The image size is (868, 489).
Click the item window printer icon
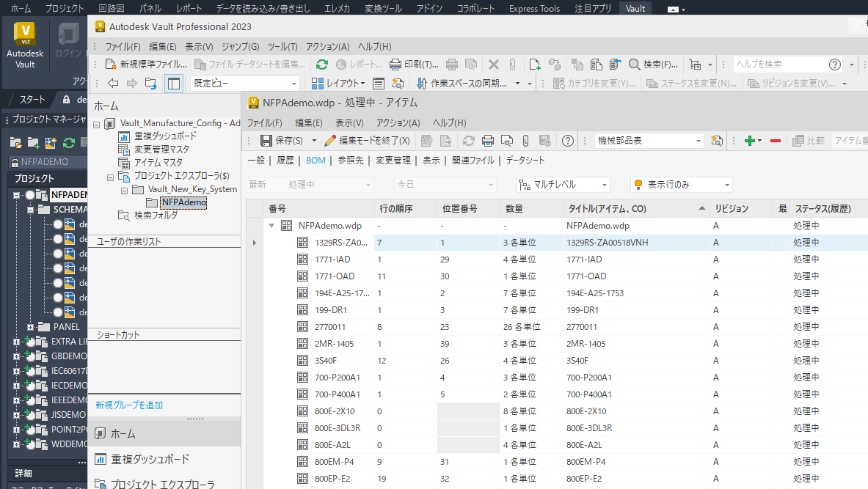488,141
